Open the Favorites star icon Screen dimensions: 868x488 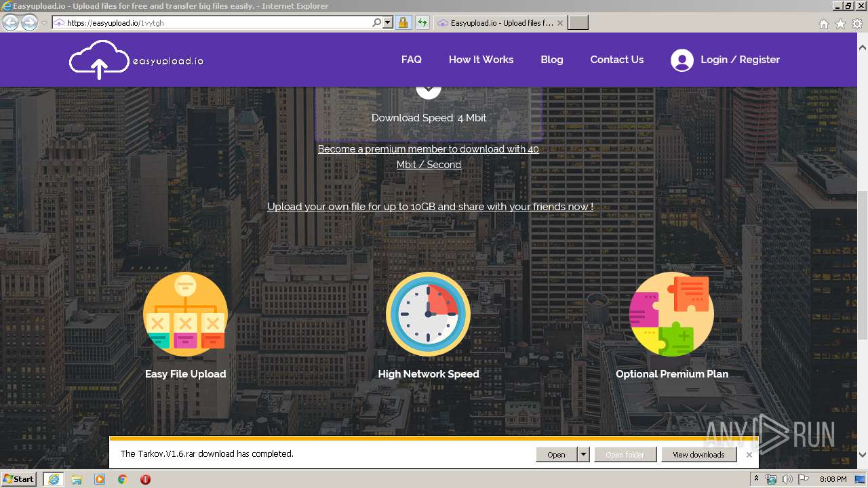pos(840,24)
